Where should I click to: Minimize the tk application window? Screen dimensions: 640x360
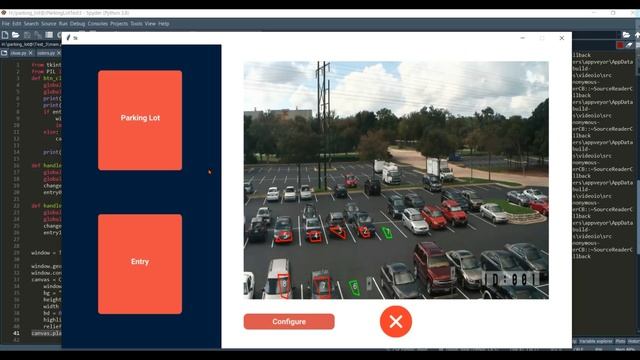pos(522,38)
